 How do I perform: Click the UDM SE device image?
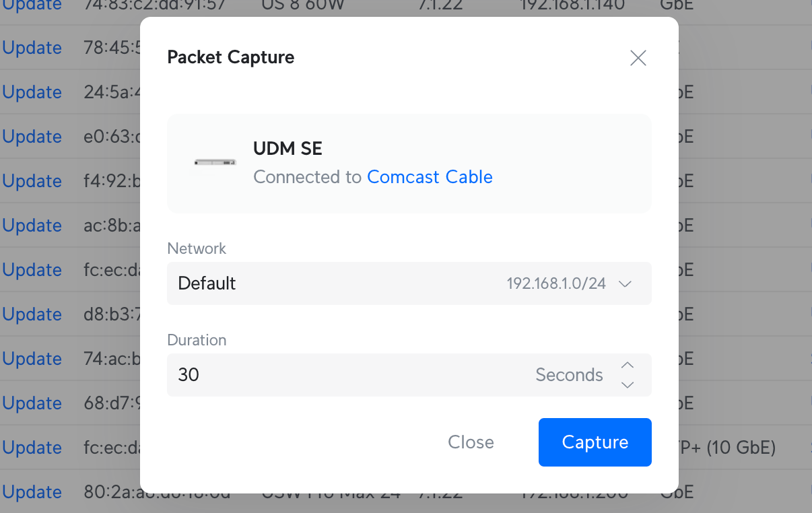215,162
